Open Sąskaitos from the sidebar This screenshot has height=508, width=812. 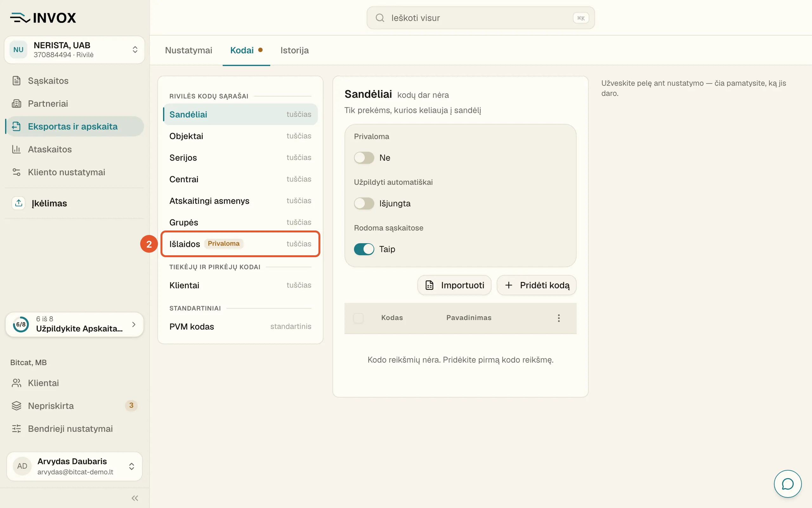(x=75, y=81)
